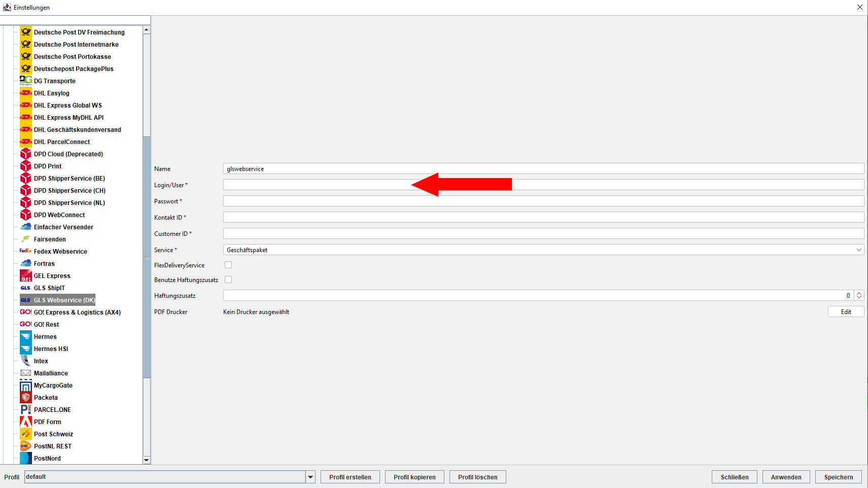The height and width of the screenshot is (488, 868).
Task: Click the DPD Cloud (Deprecated) icon
Action: [x=26, y=154]
